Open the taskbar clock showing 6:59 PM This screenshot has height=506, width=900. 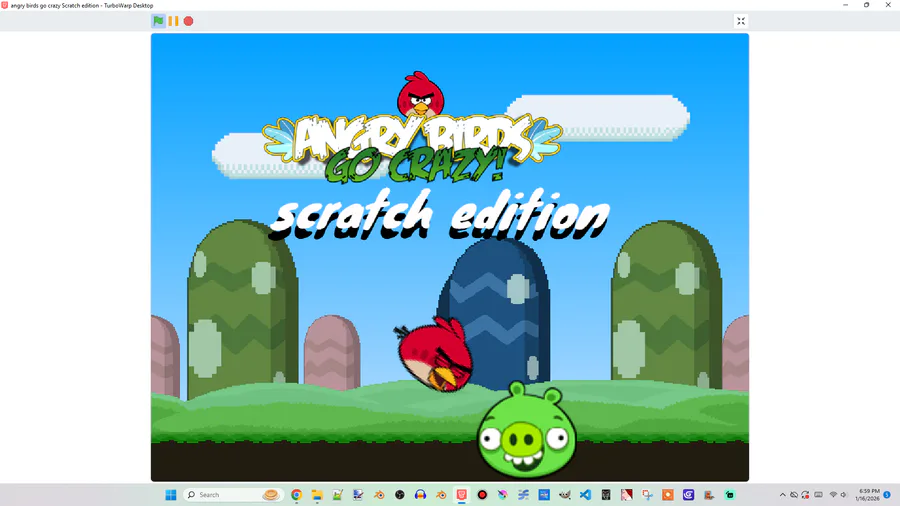[868, 495]
